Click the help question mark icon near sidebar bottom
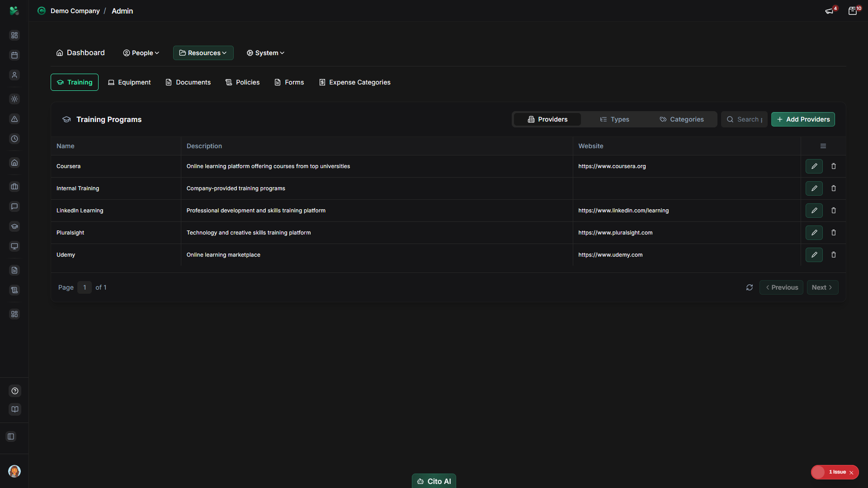The width and height of the screenshot is (868, 488). 14,391
